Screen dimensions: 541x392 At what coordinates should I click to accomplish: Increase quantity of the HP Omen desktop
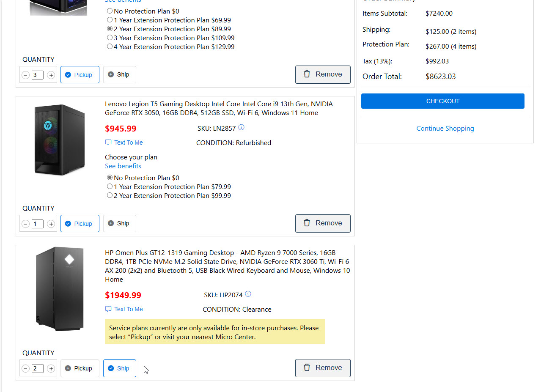pos(51,369)
